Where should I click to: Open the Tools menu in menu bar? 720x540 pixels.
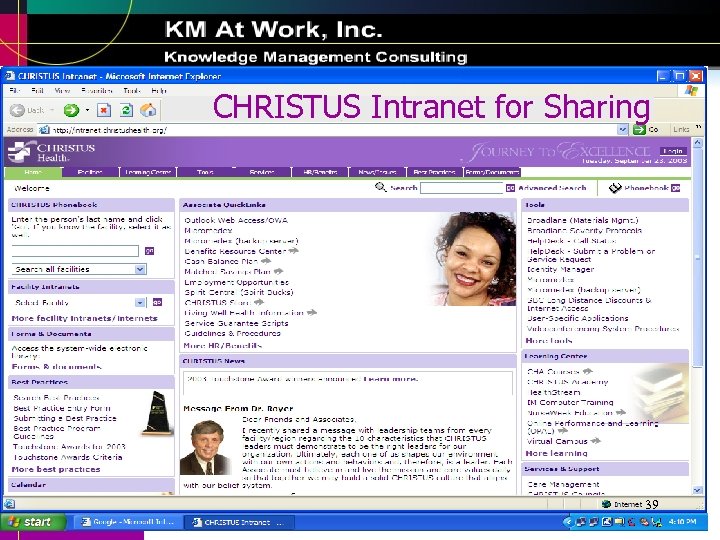[132, 90]
